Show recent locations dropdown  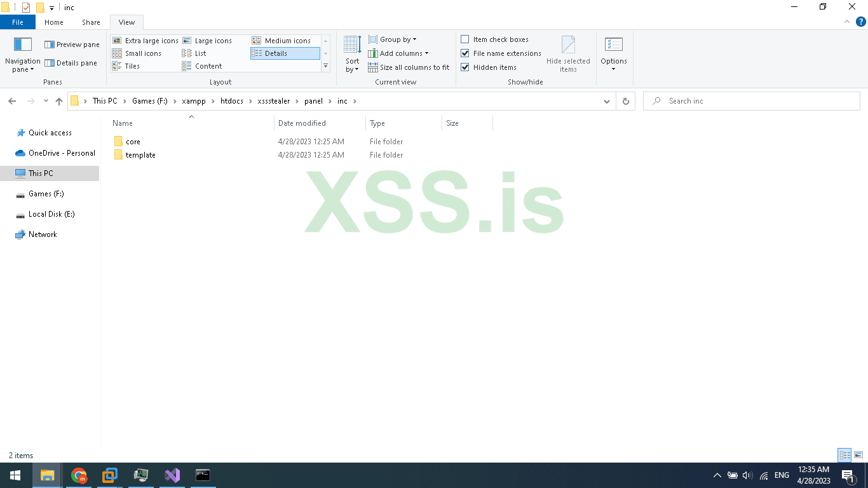[46, 101]
